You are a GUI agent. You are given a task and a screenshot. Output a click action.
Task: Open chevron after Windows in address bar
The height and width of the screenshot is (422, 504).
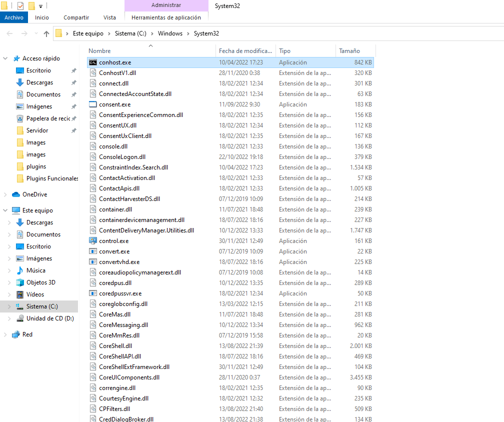coord(188,33)
